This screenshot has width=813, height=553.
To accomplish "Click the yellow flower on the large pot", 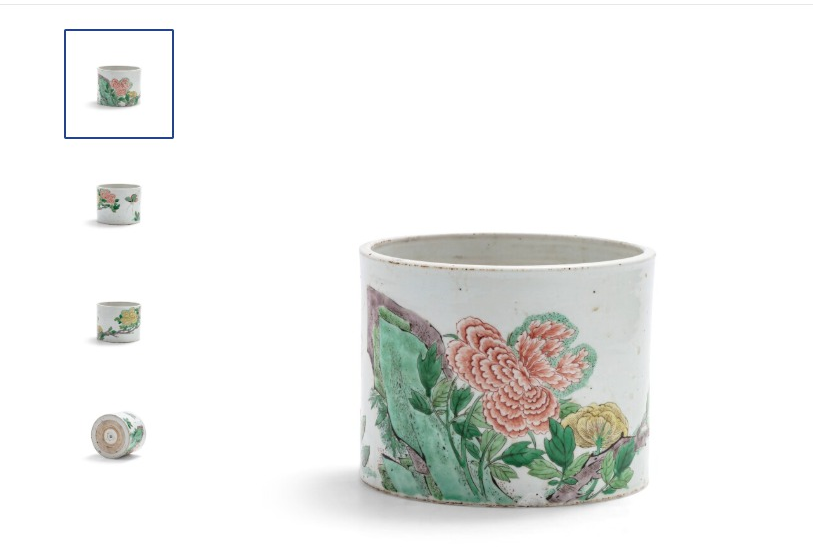I will click(x=595, y=425).
